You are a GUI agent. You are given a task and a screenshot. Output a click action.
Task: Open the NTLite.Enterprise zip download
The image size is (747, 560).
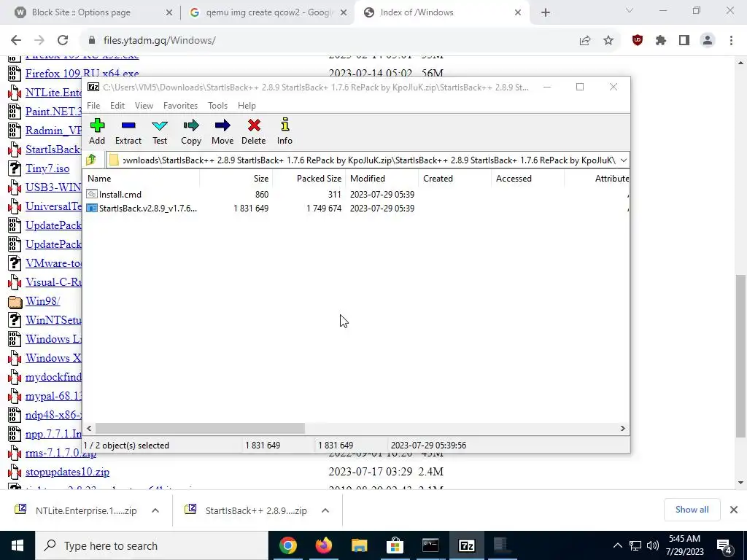pyautogui.click(x=76, y=510)
